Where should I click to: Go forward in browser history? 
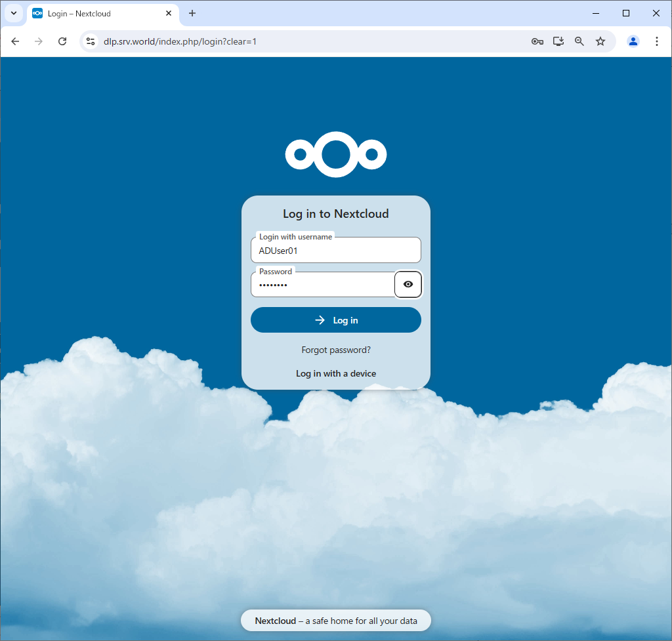click(39, 41)
